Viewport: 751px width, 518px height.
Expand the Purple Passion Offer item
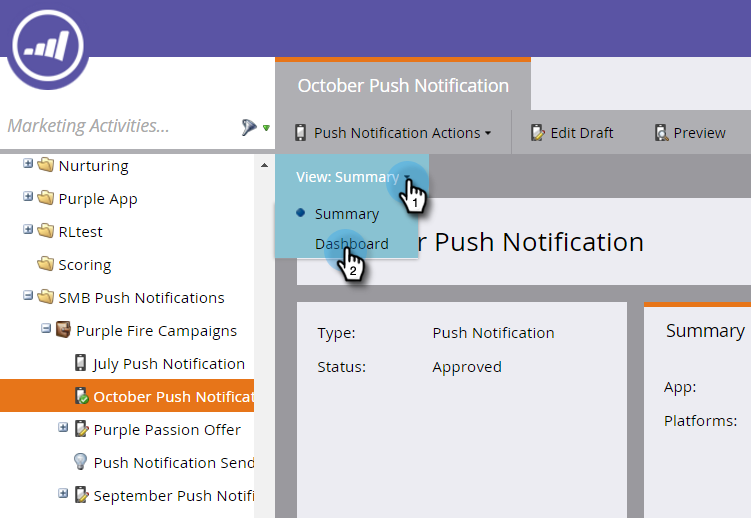coord(63,428)
